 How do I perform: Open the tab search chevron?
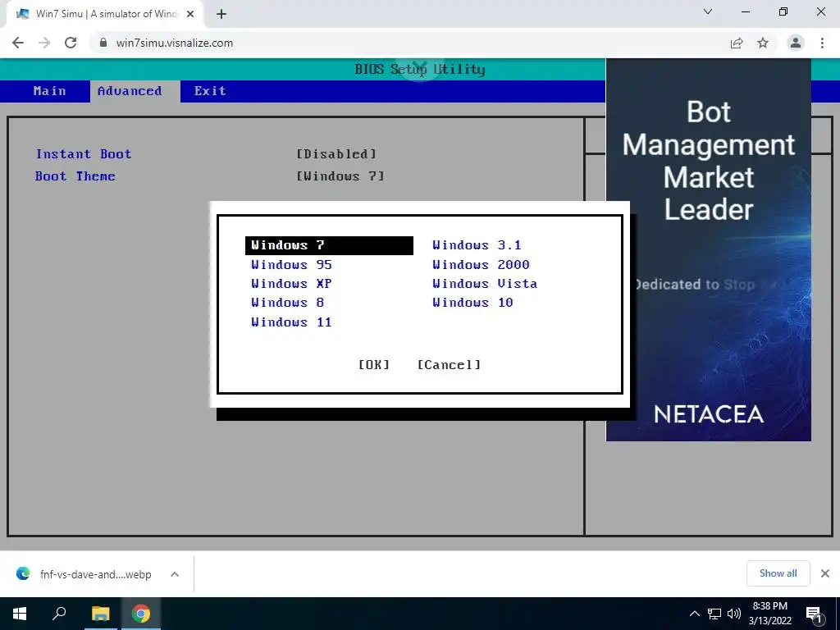point(708,11)
